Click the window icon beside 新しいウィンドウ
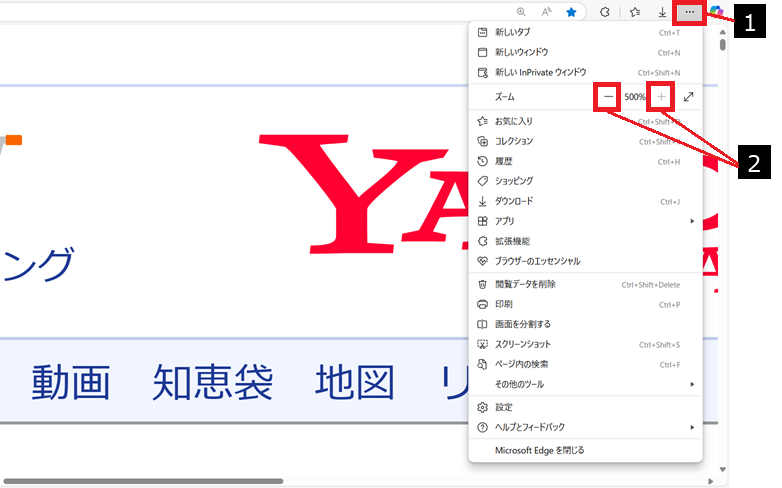 482,52
